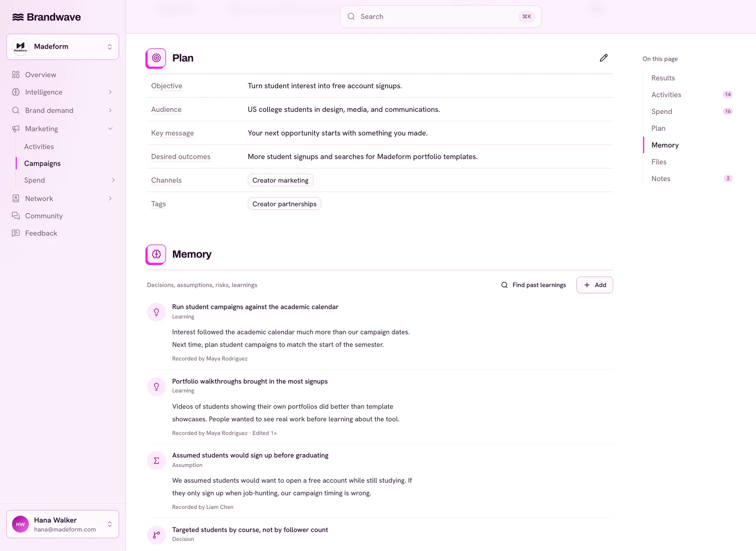The image size is (756, 551).
Task: Click the Memory brain section icon
Action: 156,254
